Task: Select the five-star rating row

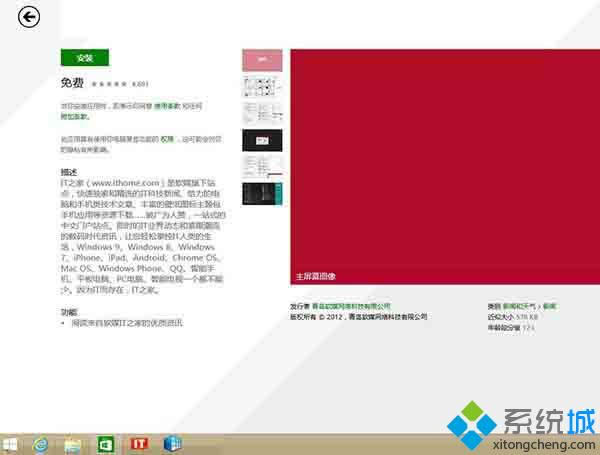Action: (x=109, y=84)
